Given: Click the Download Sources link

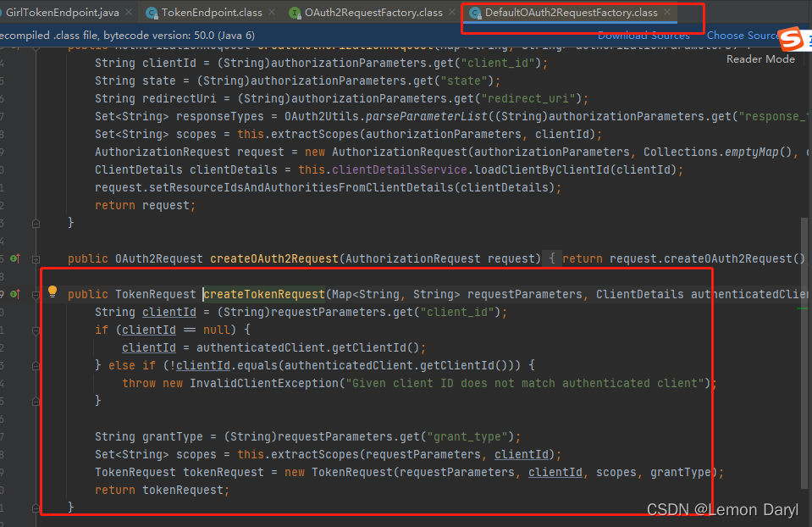Looking at the screenshot, I should (644, 36).
